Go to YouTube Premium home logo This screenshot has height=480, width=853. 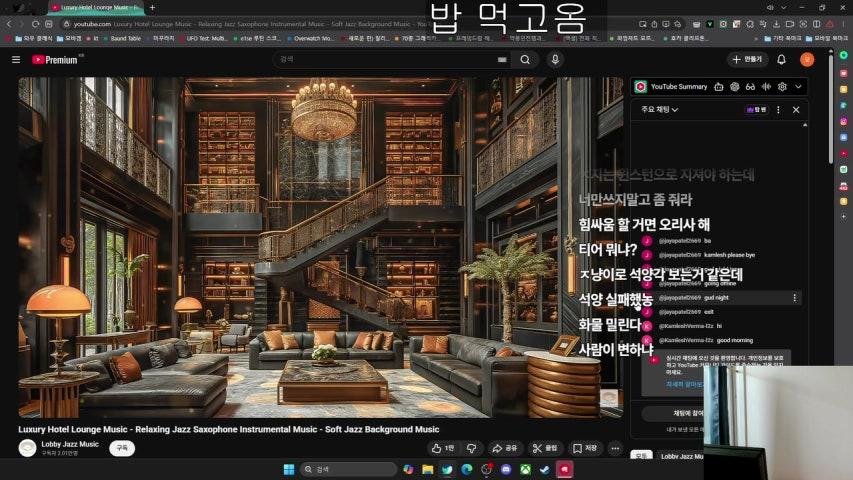[x=55, y=59]
